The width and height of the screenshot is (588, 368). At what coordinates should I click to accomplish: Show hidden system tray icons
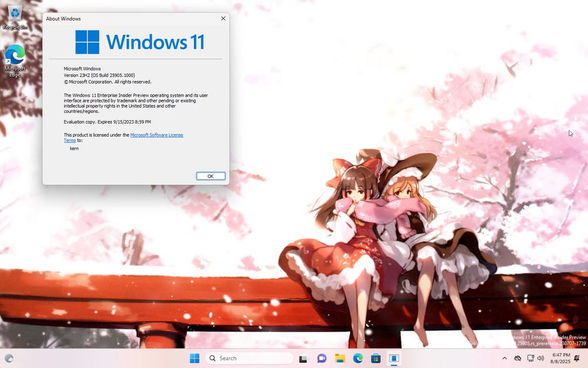point(505,358)
